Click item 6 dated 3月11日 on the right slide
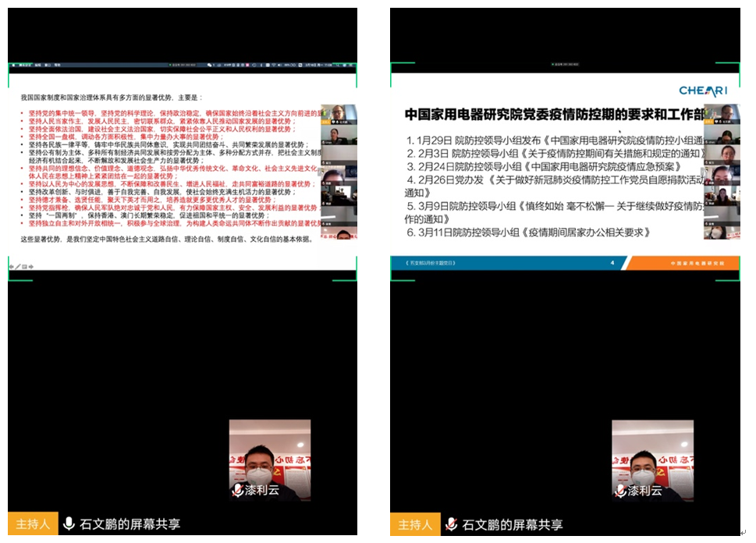 tap(528, 232)
